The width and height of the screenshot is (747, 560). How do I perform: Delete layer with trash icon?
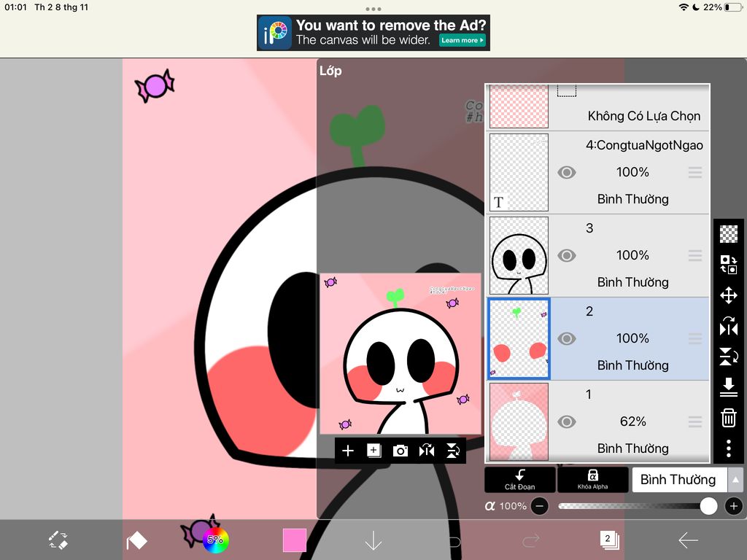coord(729,418)
